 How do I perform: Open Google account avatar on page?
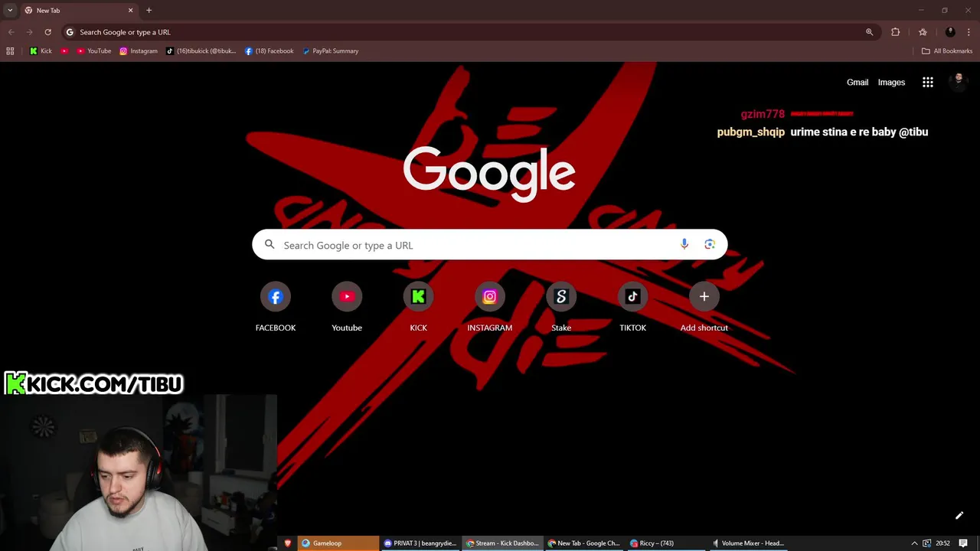tap(959, 82)
